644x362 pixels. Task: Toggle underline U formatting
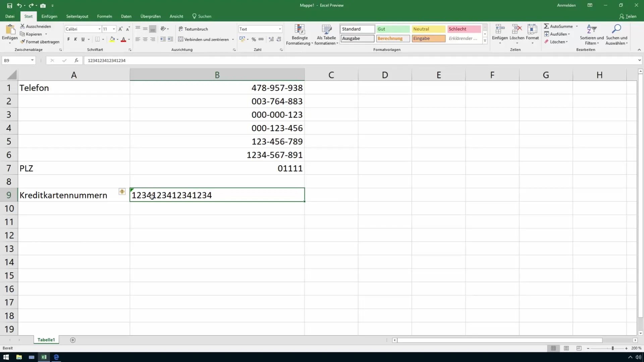[83, 39]
